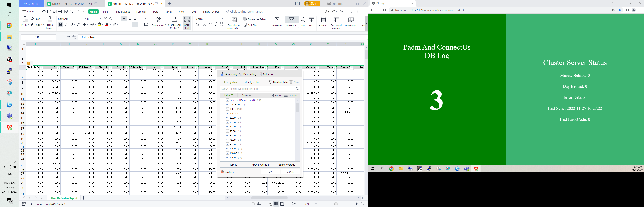Viewport: 644px width, 207px height.
Task: Click the zoom slider handle
Action: (336, 204)
